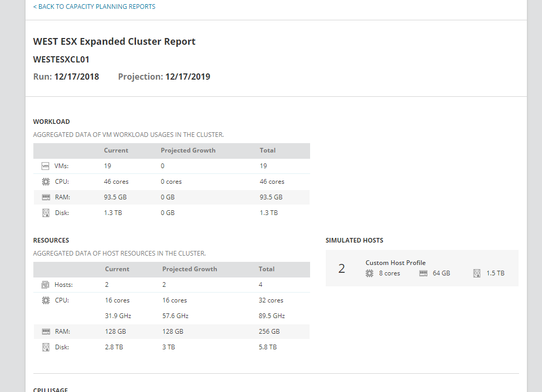Viewport: 542px width, 392px height.
Task: Click the SIMULATED HOSTS heading
Action: point(354,241)
